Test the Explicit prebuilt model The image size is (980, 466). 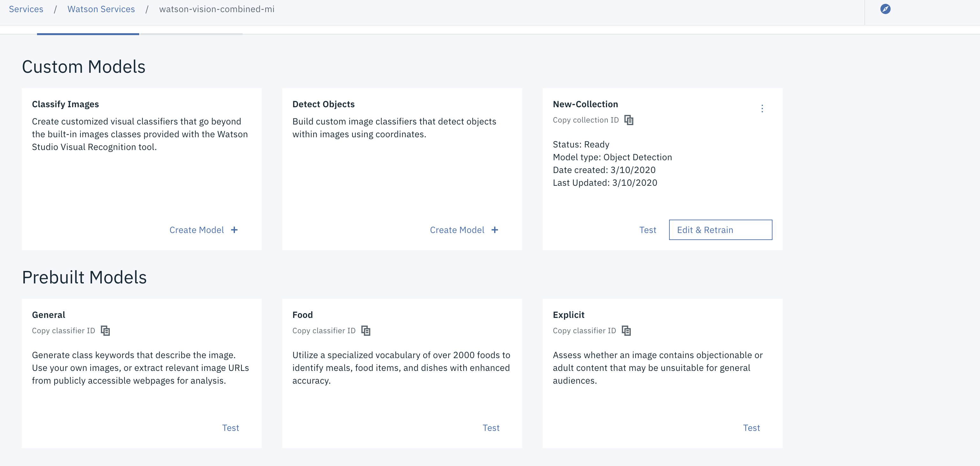tap(751, 428)
